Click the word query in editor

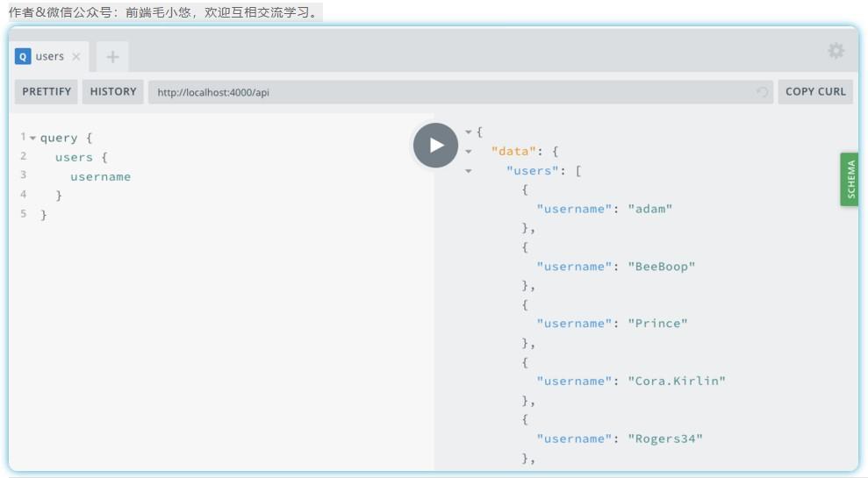point(59,138)
